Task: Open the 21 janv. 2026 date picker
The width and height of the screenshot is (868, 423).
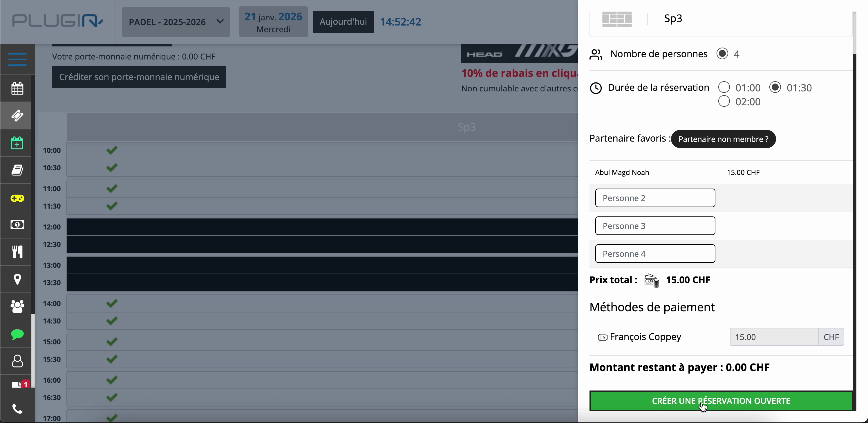Action: click(273, 22)
